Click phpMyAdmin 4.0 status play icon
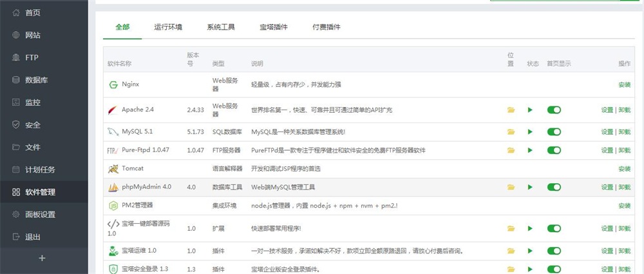 [530, 187]
